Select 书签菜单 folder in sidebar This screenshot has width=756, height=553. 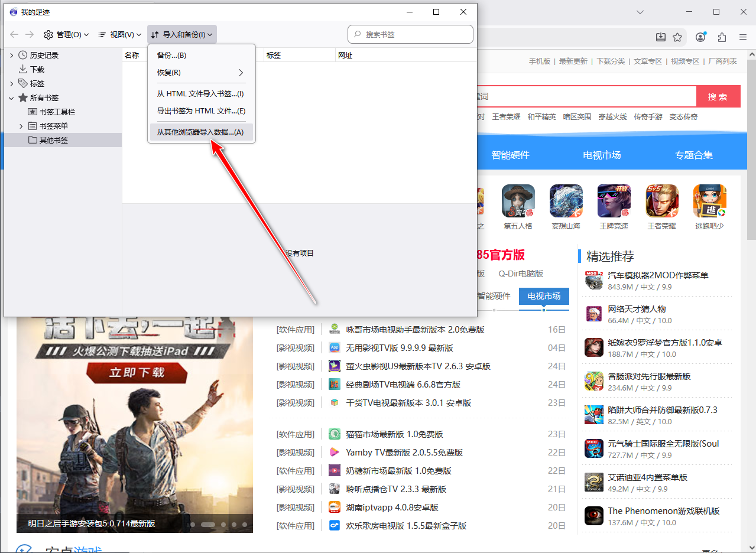(54, 126)
